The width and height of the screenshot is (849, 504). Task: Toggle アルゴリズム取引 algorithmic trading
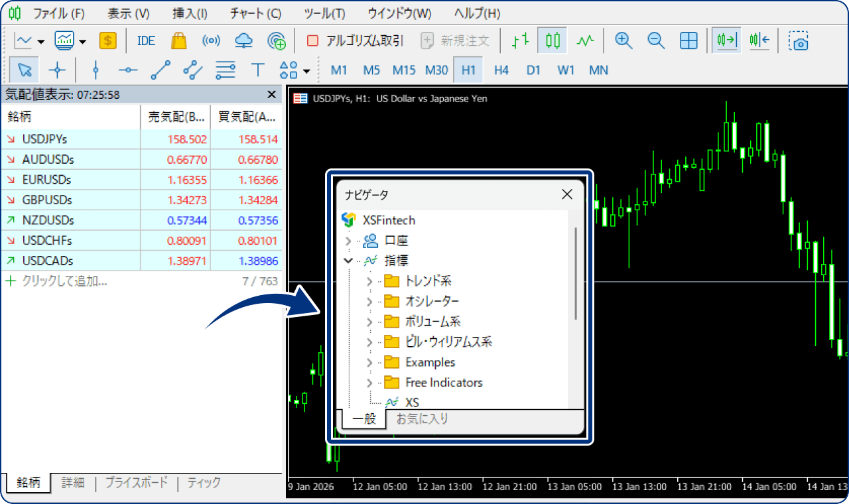click(x=355, y=40)
